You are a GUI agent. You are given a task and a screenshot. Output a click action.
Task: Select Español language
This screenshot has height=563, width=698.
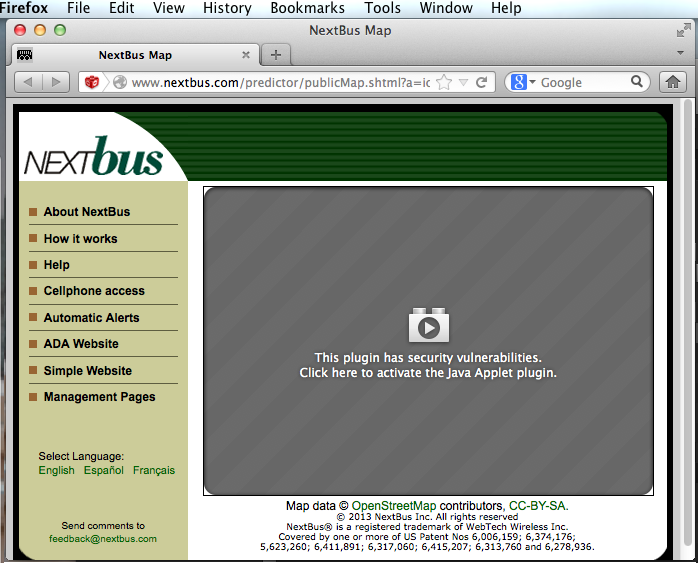click(x=104, y=470)
